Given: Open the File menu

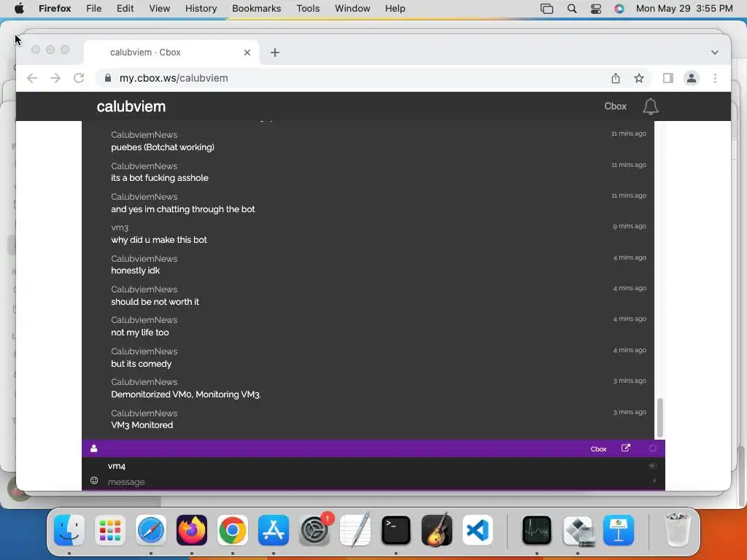Looking at the screenshot, I should (x=94, y=9).
